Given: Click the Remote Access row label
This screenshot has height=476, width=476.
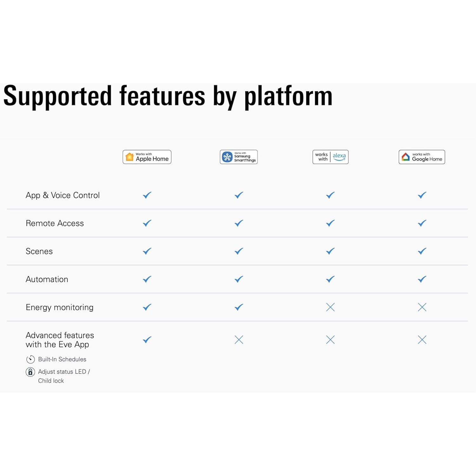Looking at the screenshot, I should pos(55,223).
